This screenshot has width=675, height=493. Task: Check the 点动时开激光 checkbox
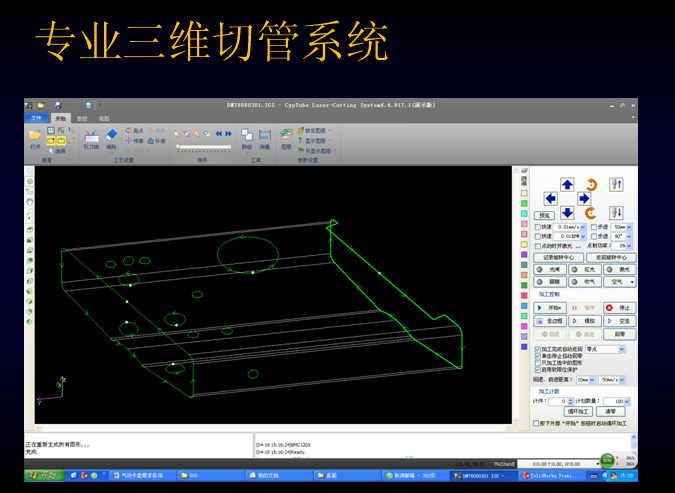(x=536, y=245)
